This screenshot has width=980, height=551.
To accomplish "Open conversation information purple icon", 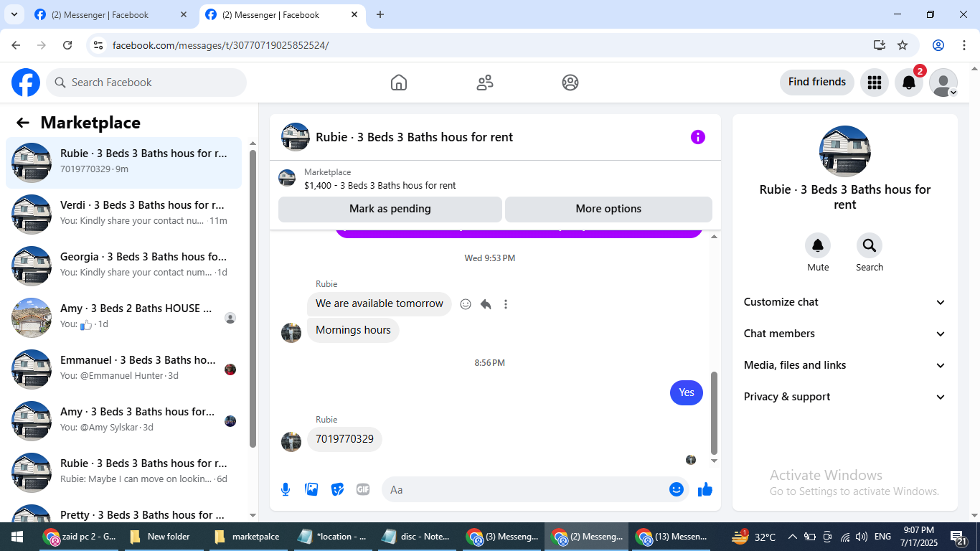I will [698, 137].
